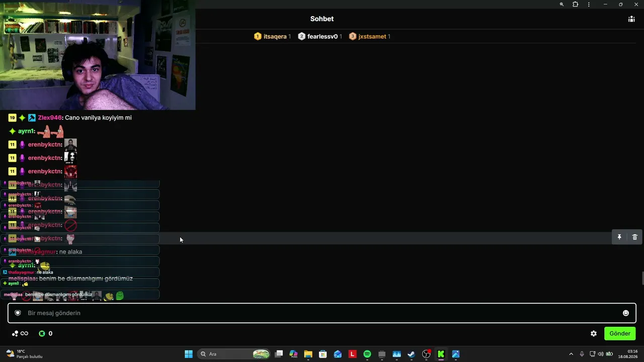Click melispiaa's username in chat
This screenshot has width=644, height=362.
pyautogui.click(x=23, y=279)
